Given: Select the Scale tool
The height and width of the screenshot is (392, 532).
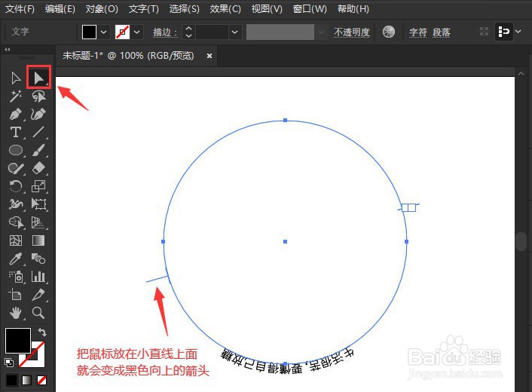Looking at the screenshot, I should [38, 186].
